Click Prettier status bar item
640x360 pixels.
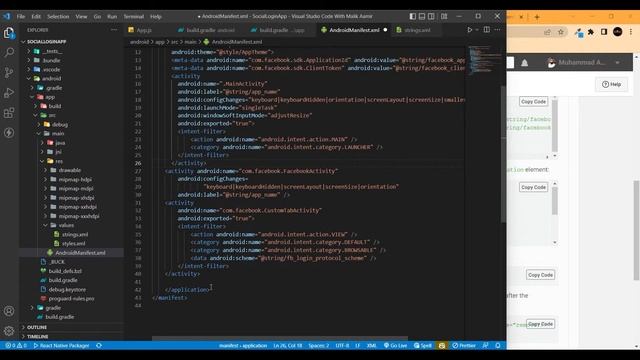(x=464, y=346)
